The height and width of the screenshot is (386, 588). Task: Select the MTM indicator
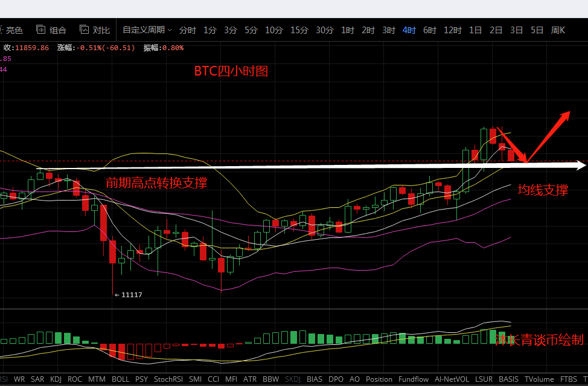(x=97, y=379)
